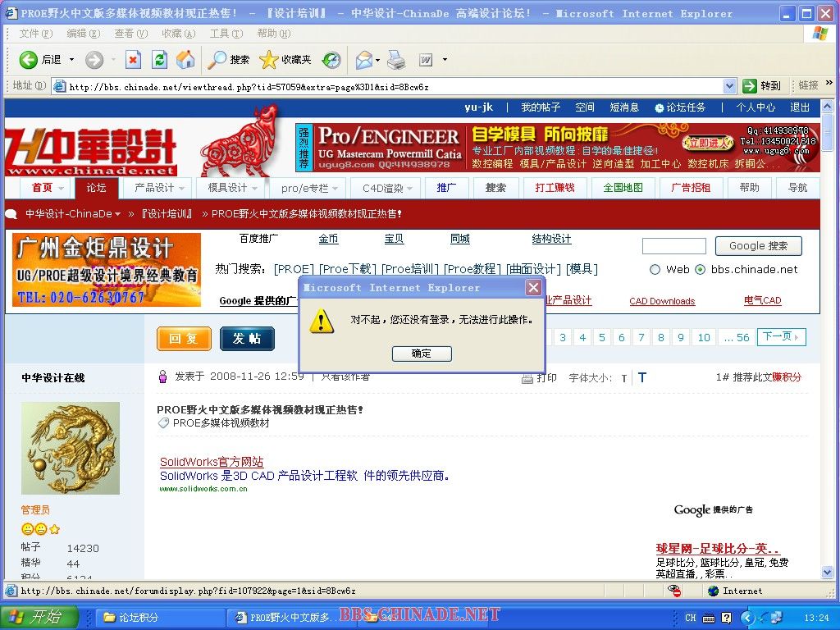Click the privacy report eye status icon

[x=674, y=591]
